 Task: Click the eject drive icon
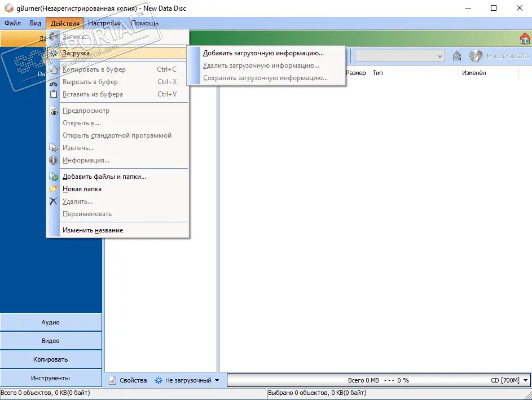(457, 56)
